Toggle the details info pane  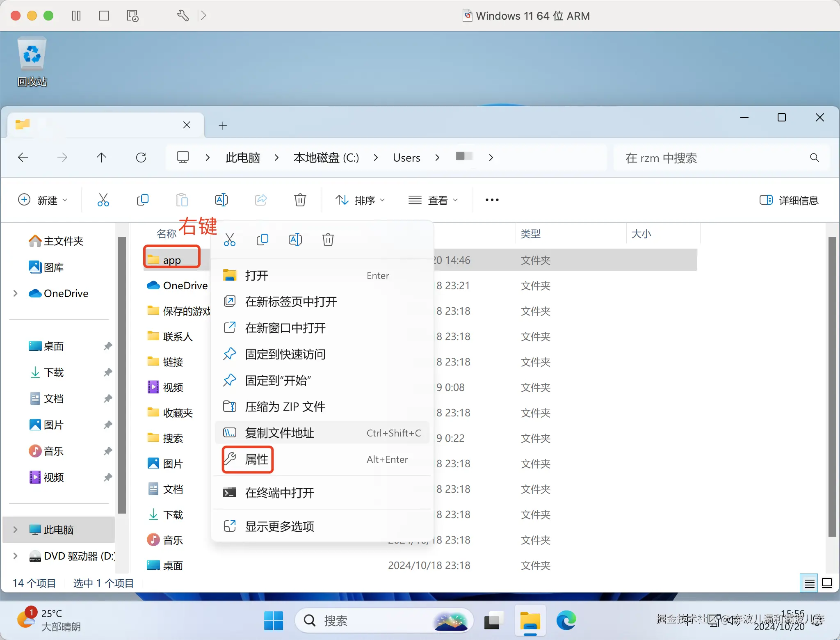pyautogui.click(x=789, y=200)
